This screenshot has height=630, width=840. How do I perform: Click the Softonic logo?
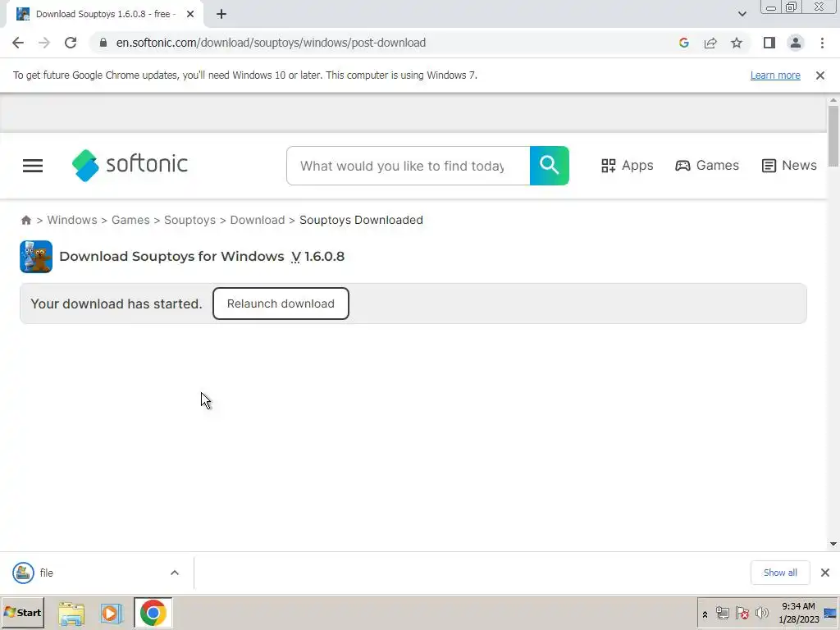[x=130, y=165]
